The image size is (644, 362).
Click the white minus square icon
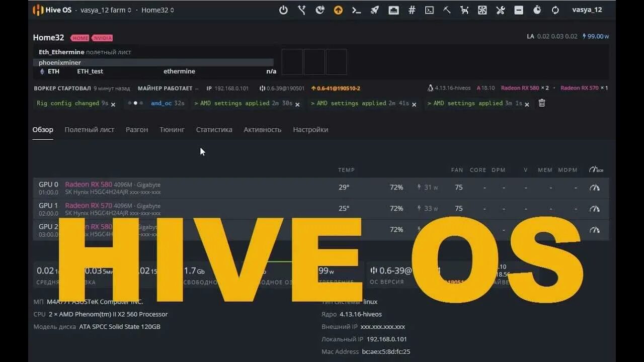[519, 10]
